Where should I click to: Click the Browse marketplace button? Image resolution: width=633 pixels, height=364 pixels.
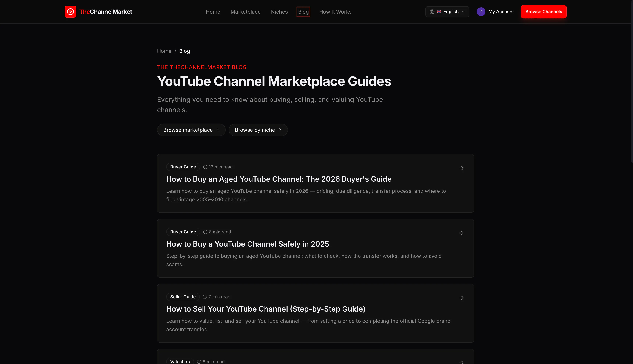[x=191, y=130]
